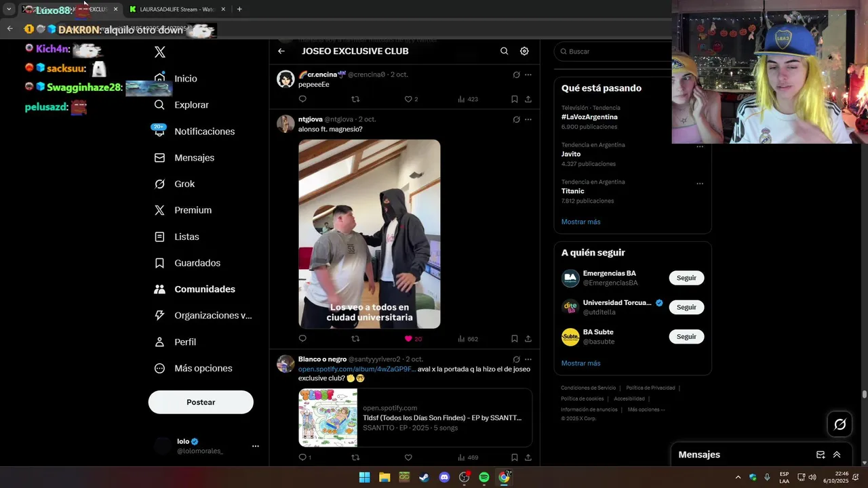Open more options for Titanic trend

pyautogui.click(x=700, y=184)
